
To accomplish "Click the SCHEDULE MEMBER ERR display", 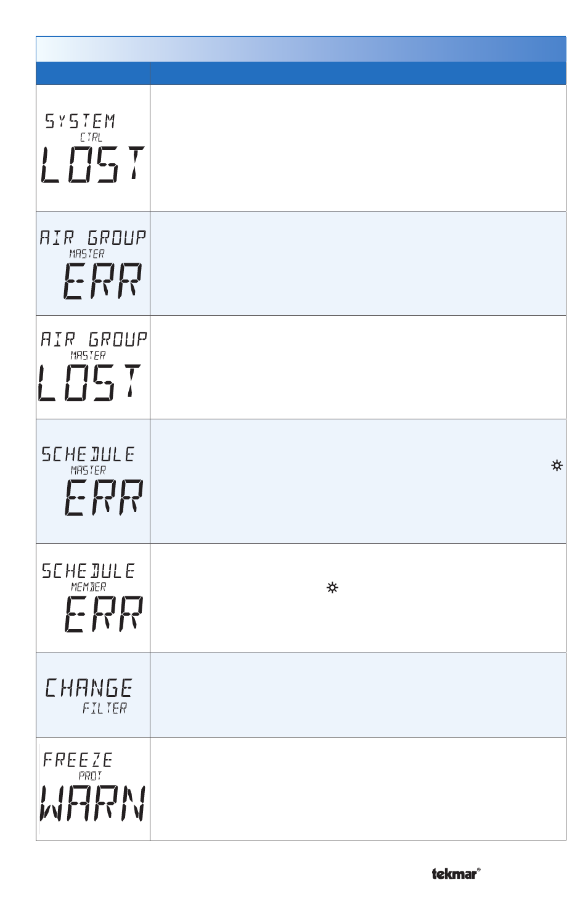I will 92,597.
